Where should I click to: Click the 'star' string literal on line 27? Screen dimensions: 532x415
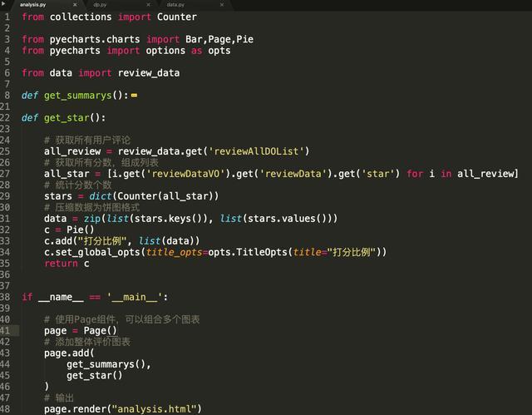[378, 174]
